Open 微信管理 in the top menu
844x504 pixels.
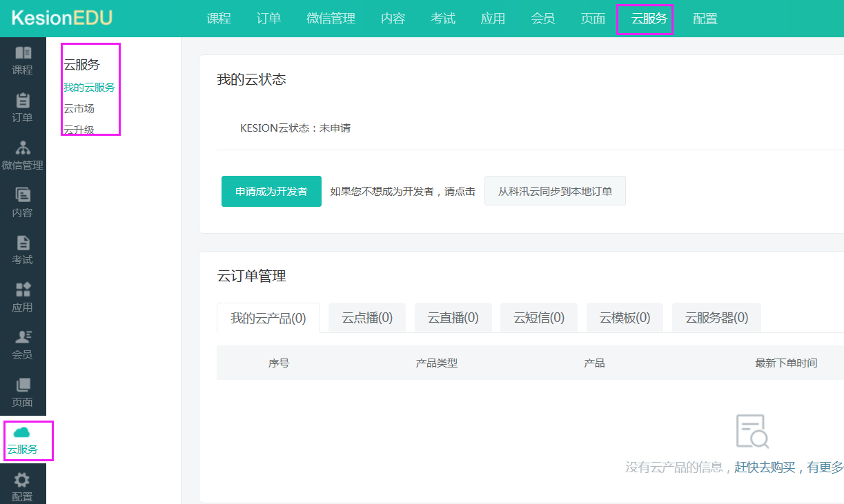tap(331, 19)
